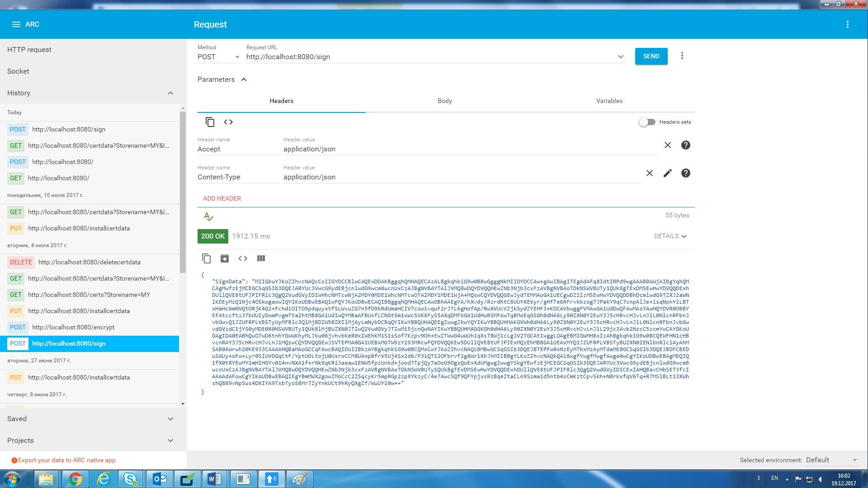This screenshot has height=488, width=868.
Task: Open help for Content-Type header
Action: (x=685, y=173)
